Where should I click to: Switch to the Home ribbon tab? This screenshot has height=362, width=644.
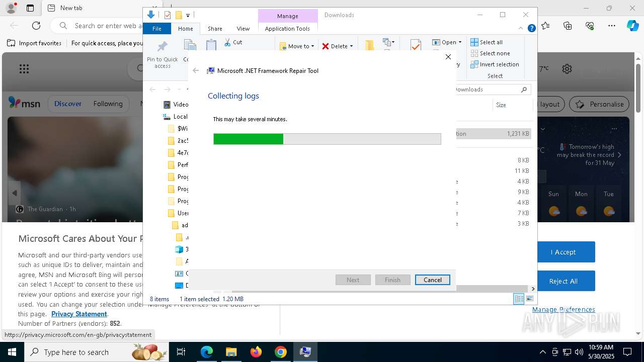(x=185, y=29)
